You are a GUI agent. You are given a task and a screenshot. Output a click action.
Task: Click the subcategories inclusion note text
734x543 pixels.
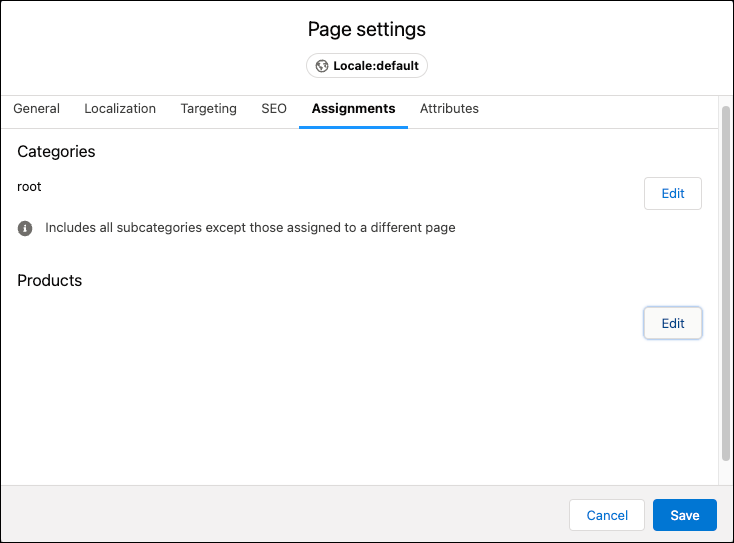[x=250, y=228]
